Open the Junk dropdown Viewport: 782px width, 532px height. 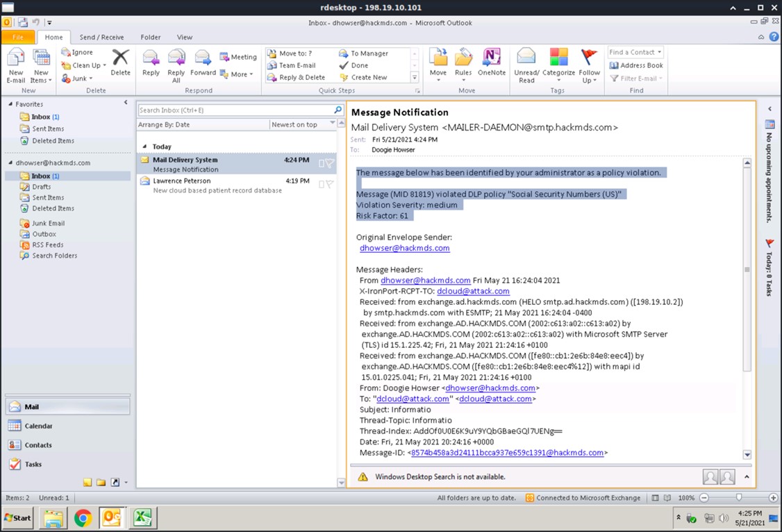[x=77, y=78]
